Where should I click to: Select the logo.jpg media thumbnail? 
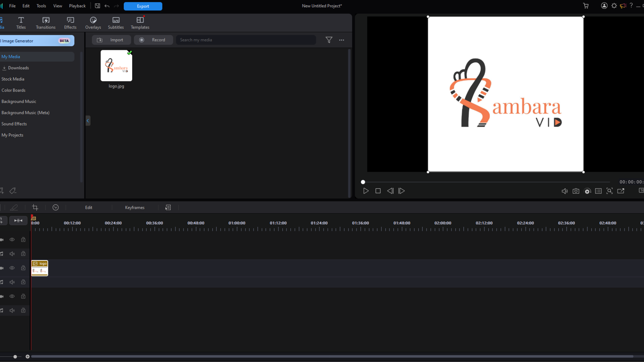116,66
